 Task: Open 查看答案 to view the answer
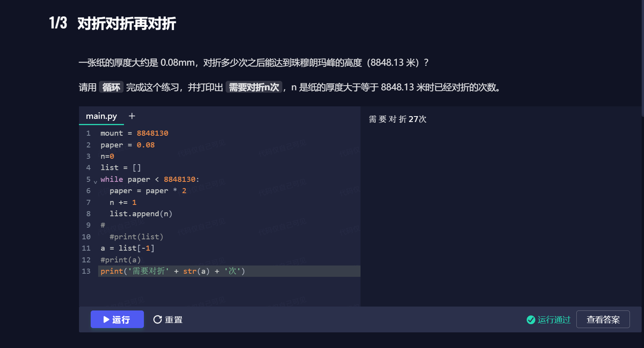coord(603,319)
